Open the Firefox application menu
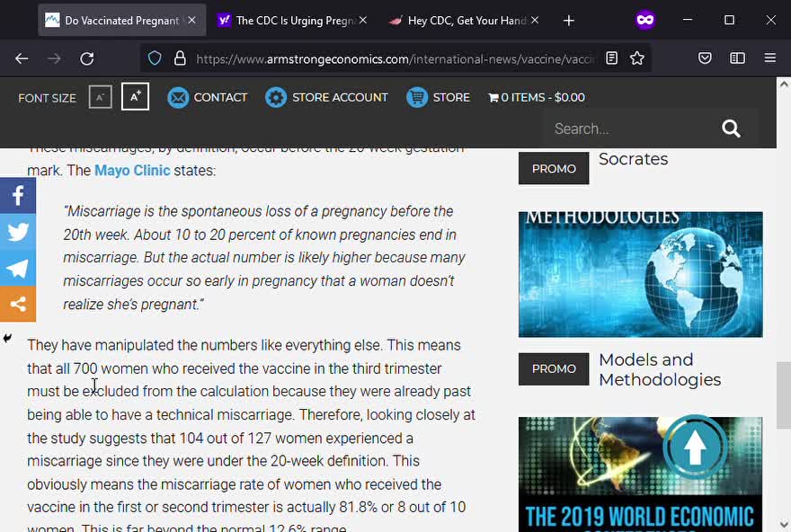Viewport: 791px width, 532px height. [x=769, y=58]
